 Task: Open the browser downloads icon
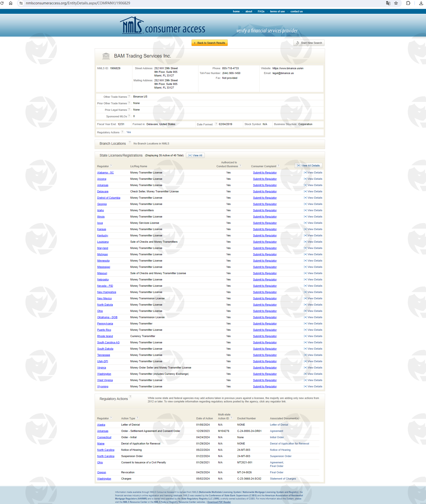(x=421, y=3)
